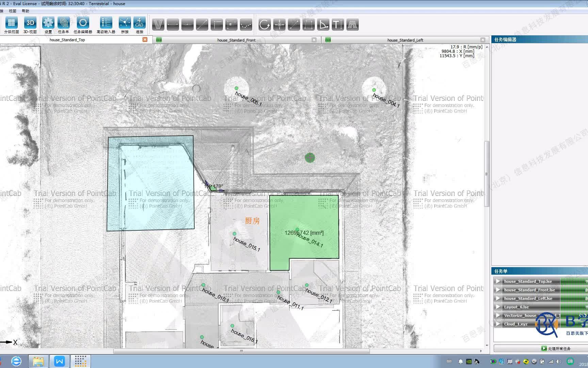Click the 4 CAD connect (连接) icon
588x368 pixels.
click(x=140, y=25)
